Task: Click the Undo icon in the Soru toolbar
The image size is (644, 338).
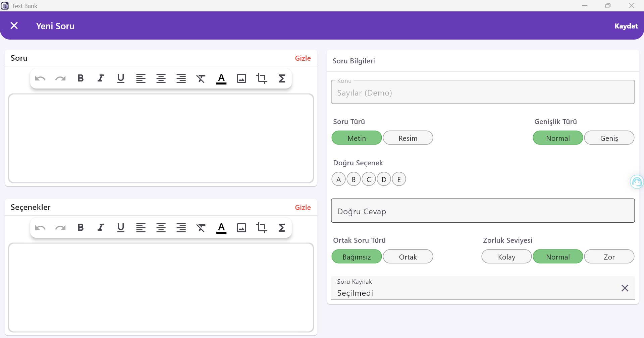Action: click(40, 78)
